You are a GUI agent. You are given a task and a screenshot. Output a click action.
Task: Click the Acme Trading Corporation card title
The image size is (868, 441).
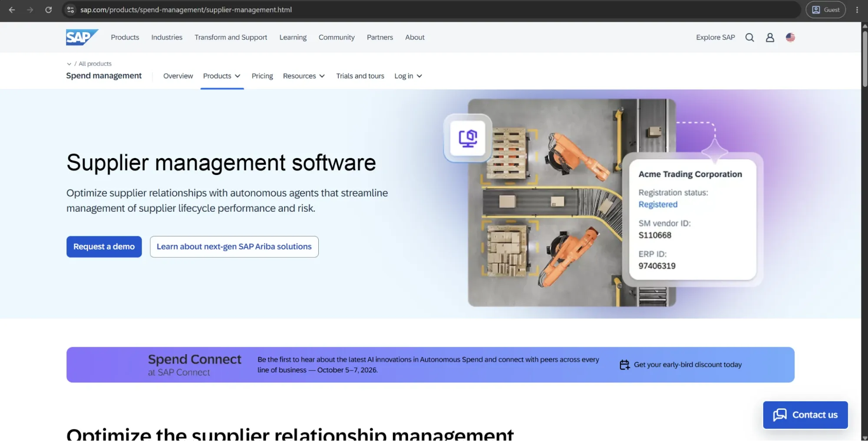pyautogui.click(x=690, y=174)
